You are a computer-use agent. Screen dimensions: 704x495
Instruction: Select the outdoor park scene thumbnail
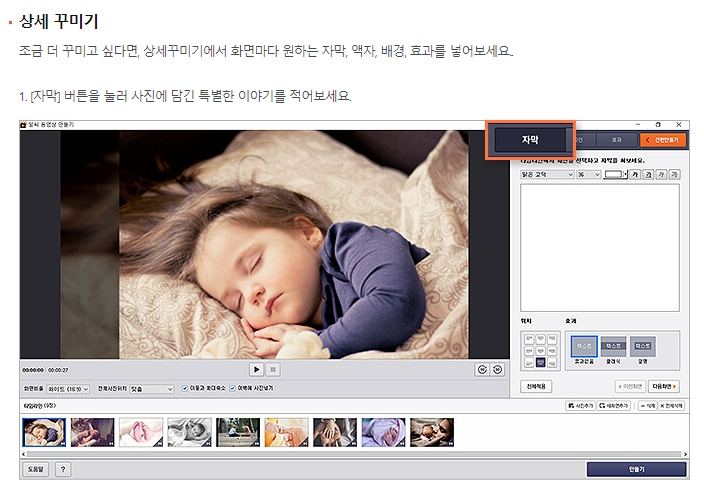click(238, 432)
